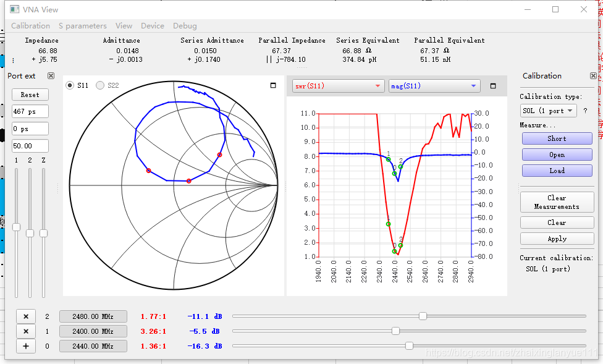Image resolution: width=603 pixels, height=364 pixels.
Task: Click the Reset port extension button
Action: pos(30,95)
